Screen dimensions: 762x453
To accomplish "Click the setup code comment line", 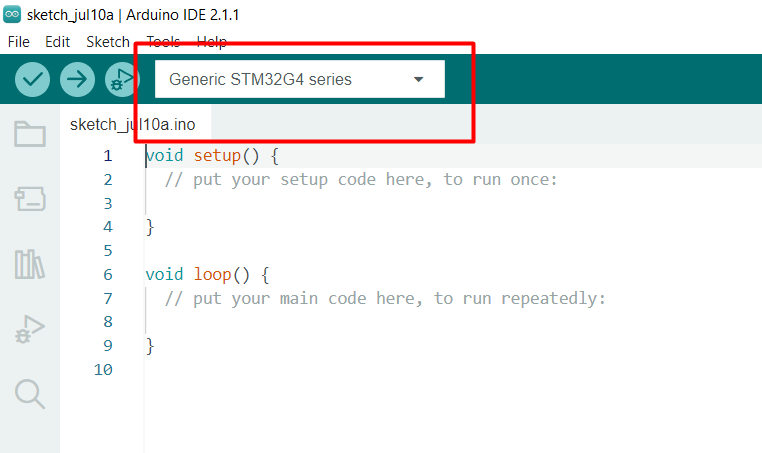I will pyautogui.click(x=360, y=180).
